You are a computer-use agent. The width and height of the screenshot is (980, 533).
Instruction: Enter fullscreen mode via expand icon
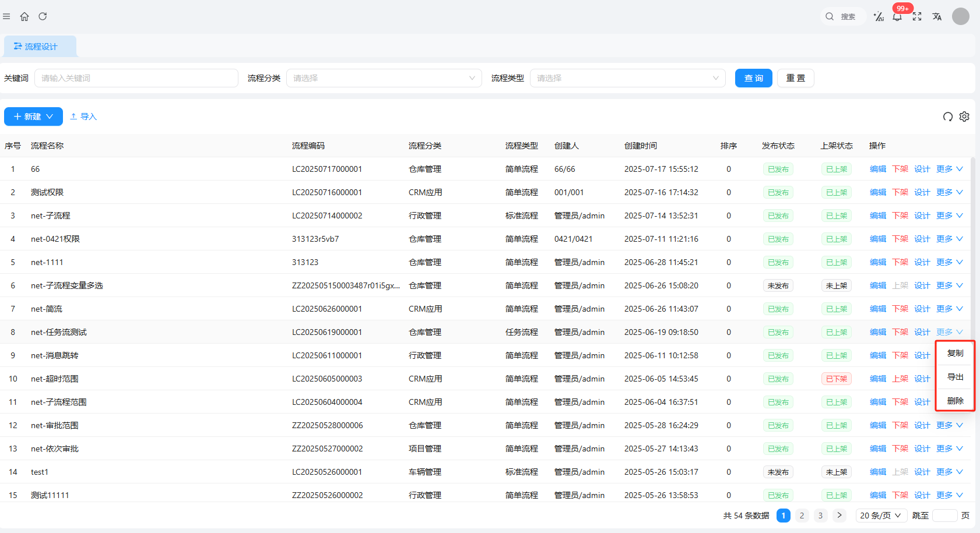click(x=917, y=16)
